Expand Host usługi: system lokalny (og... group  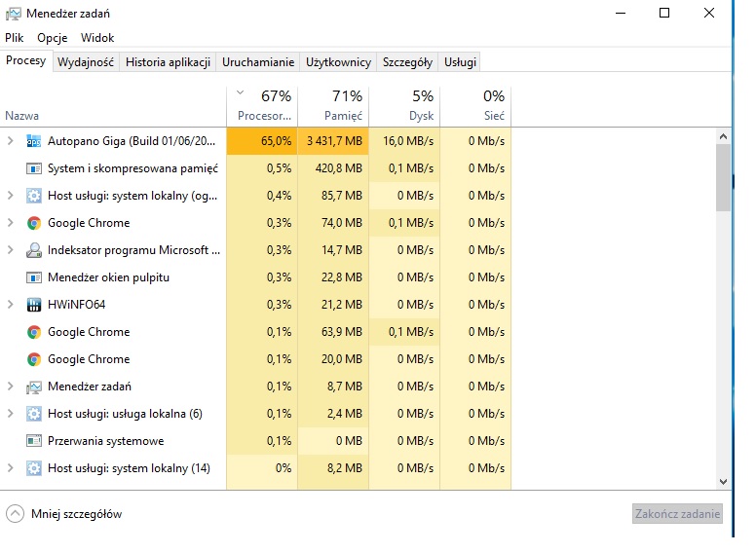pos(10,196)
